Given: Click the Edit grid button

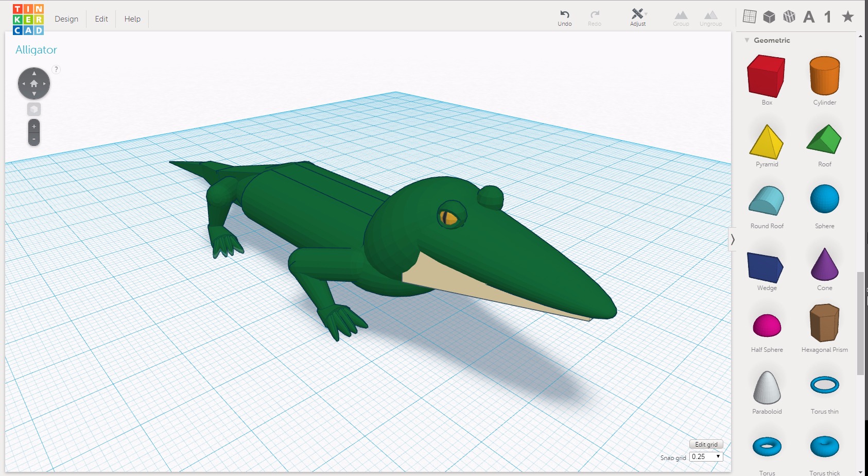Looking at the screenshot, I should click(x=706, y=445).
